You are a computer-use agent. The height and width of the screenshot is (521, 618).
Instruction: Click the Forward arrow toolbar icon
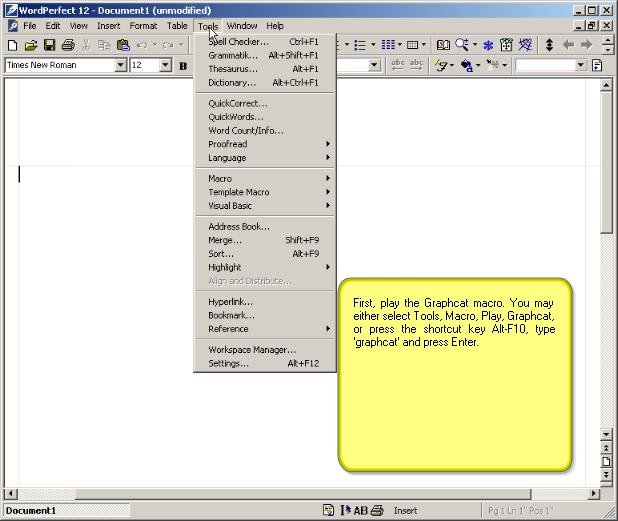[586, 45]
